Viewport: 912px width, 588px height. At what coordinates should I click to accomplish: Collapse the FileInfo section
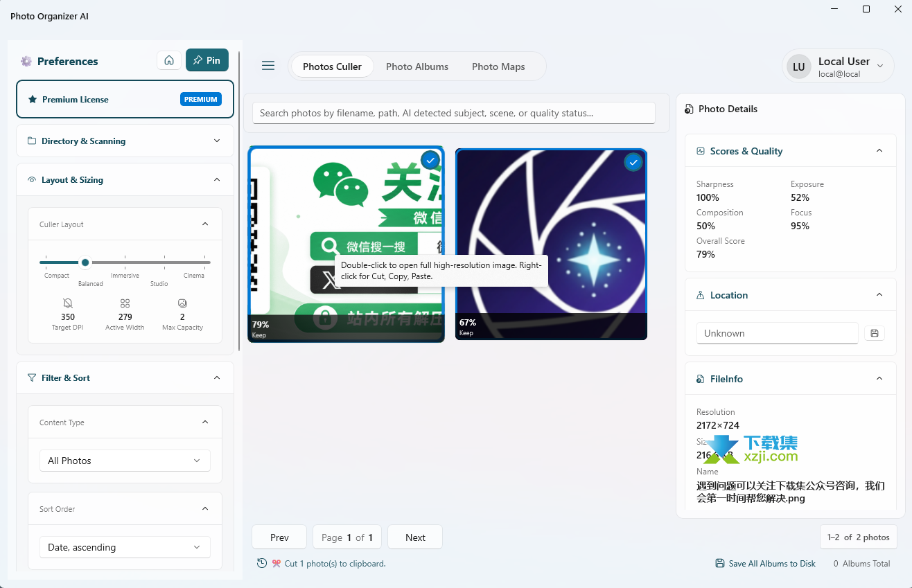pos(879,379)
